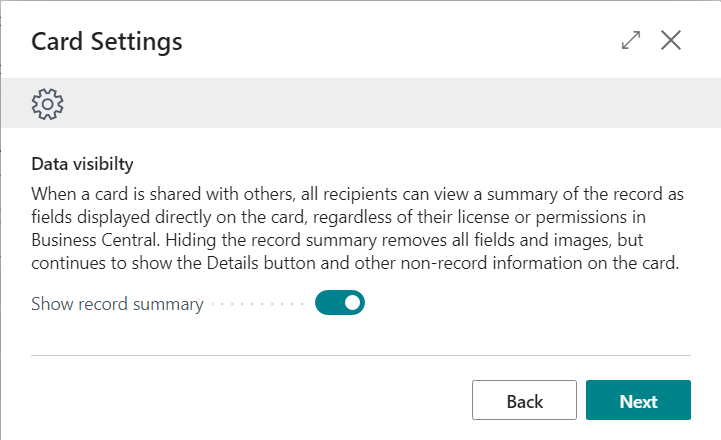
Task: Click the white knob of the teal switch
Action: (x=352, y=303)
